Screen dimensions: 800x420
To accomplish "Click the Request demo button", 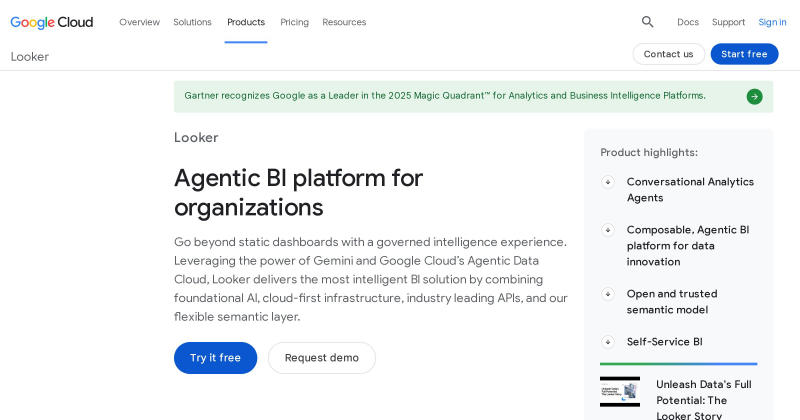I will click(x=322, y=358).
